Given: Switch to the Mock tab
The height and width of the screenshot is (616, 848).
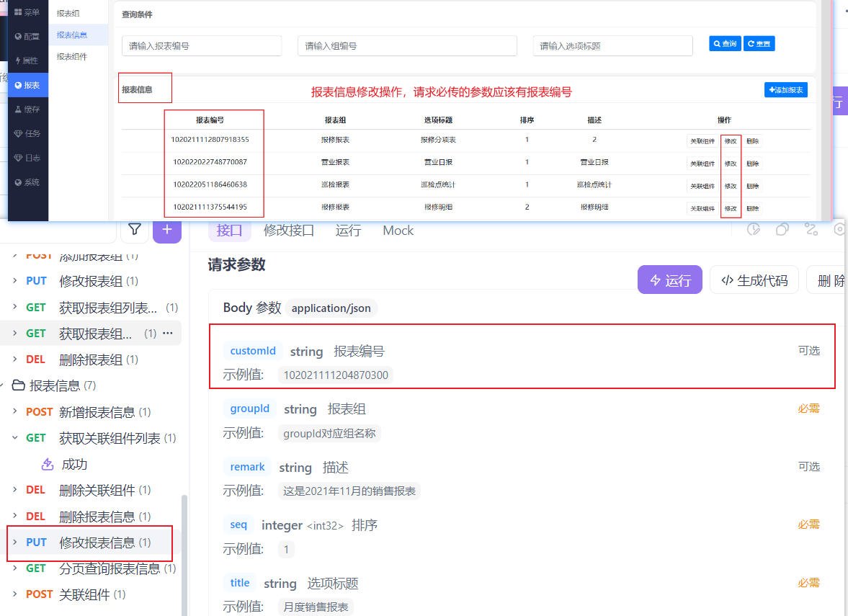Looking at the screenshot, I should pos(398,231).
